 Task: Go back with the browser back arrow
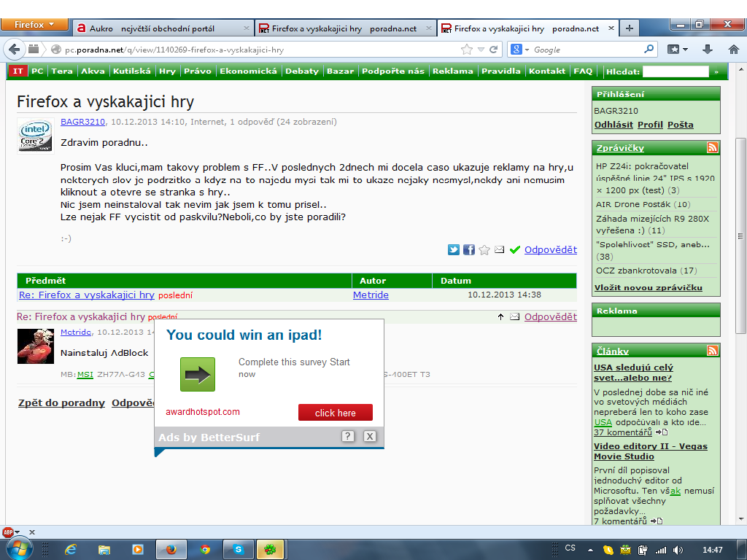click(x=15, y=49)
